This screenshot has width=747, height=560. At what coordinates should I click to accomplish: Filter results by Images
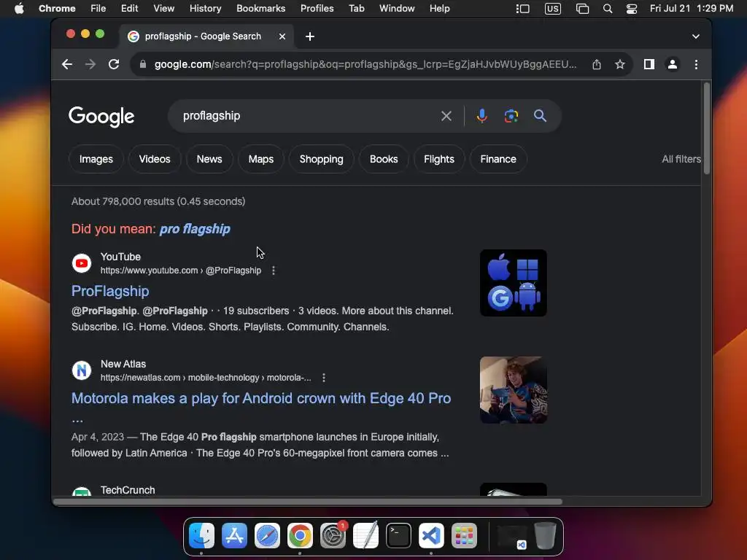tap(96, 159)
